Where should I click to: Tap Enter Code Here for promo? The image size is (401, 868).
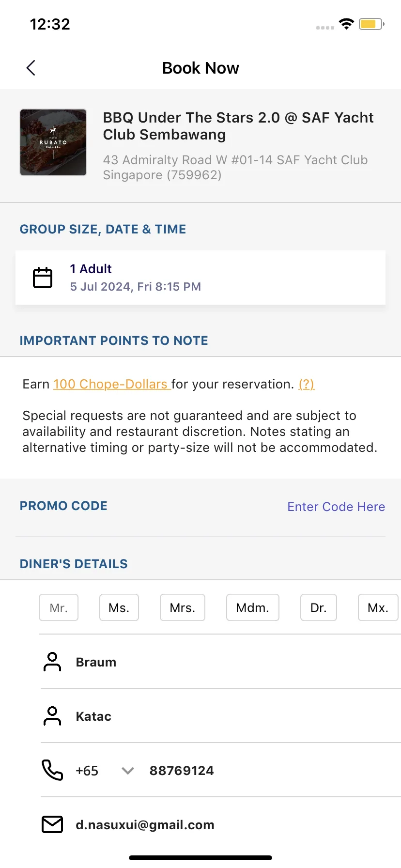coord(336,507)
